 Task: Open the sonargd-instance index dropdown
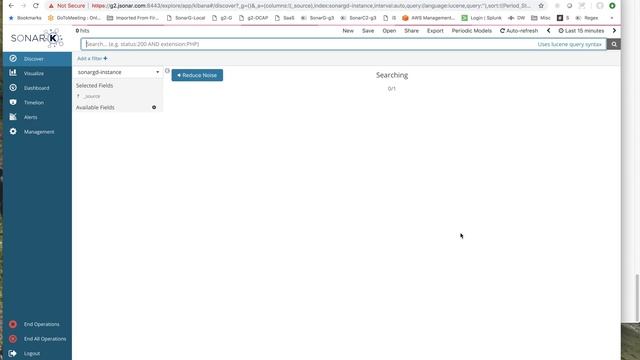point(118,72)
